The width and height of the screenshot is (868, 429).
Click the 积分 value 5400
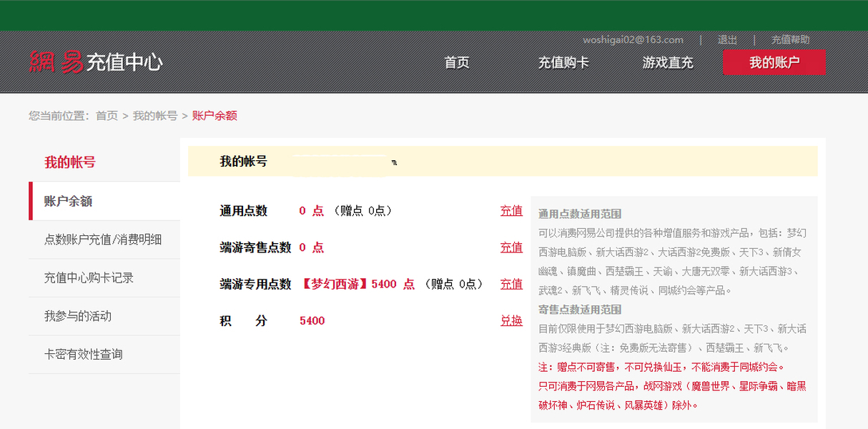[x=312, y=321]
